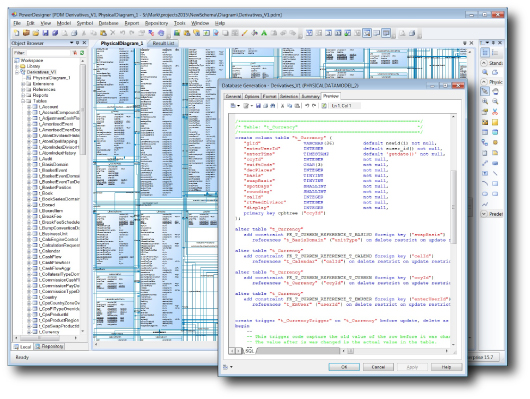This screenshot has height=399, width=530.
Task: Switch to the Result List tab
Action: [x=163, y=43]
